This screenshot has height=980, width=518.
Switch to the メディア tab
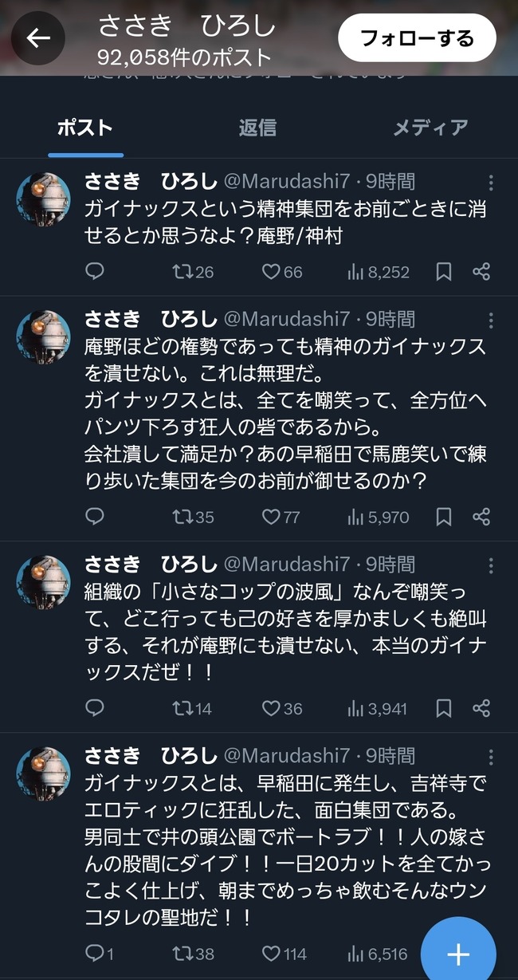tap(430, 126)
